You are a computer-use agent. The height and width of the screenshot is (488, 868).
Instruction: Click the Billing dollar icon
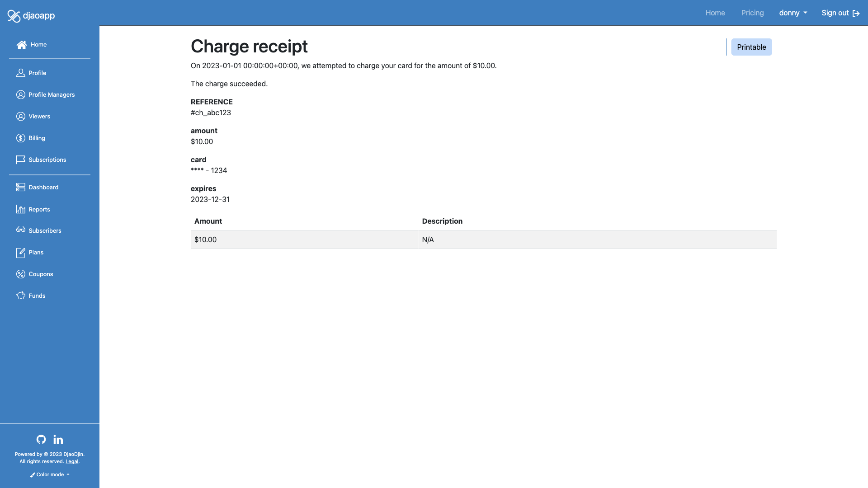point(21,138)
